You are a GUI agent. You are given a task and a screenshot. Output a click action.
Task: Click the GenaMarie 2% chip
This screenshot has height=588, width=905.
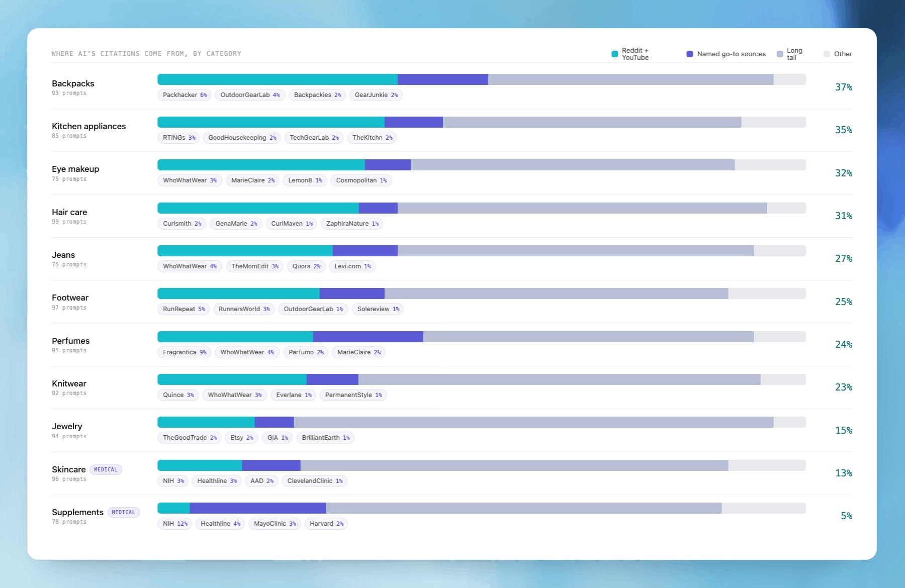click(x=236, y=224)
